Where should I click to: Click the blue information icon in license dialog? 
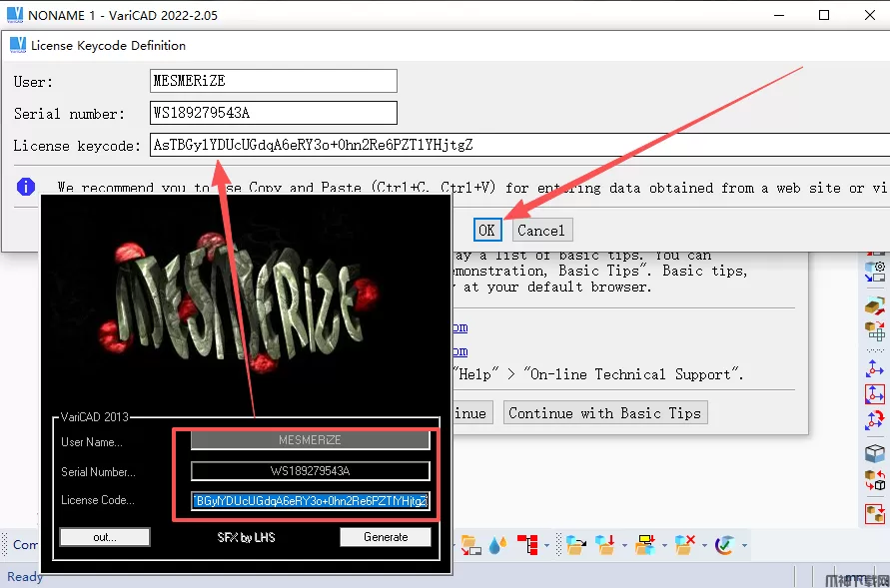pos(26,186)
